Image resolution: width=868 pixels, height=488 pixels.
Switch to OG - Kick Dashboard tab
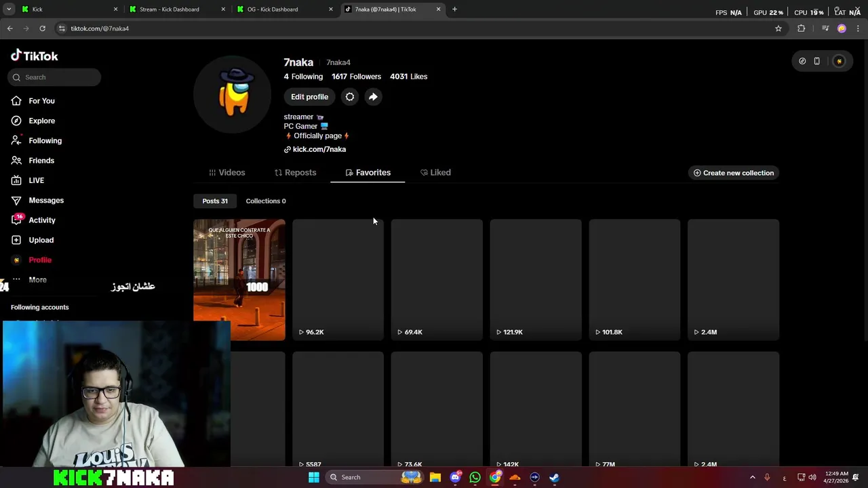[285, 9]
